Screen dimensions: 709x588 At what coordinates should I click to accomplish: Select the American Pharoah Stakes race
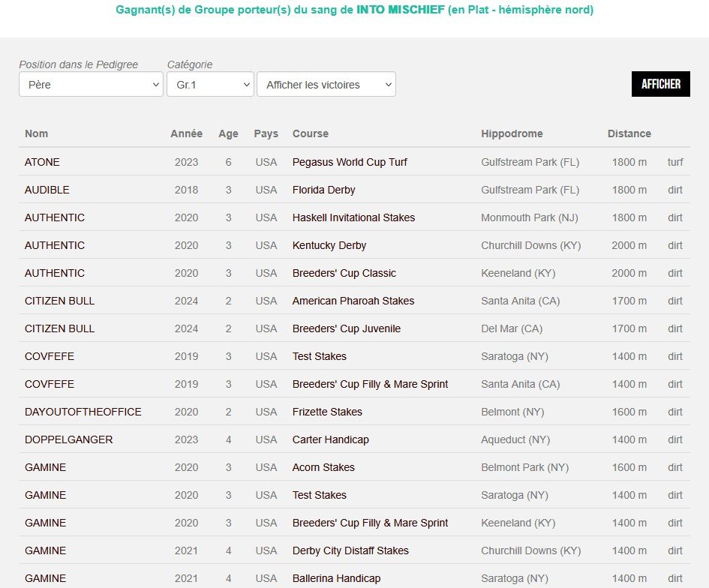[353, 301]
